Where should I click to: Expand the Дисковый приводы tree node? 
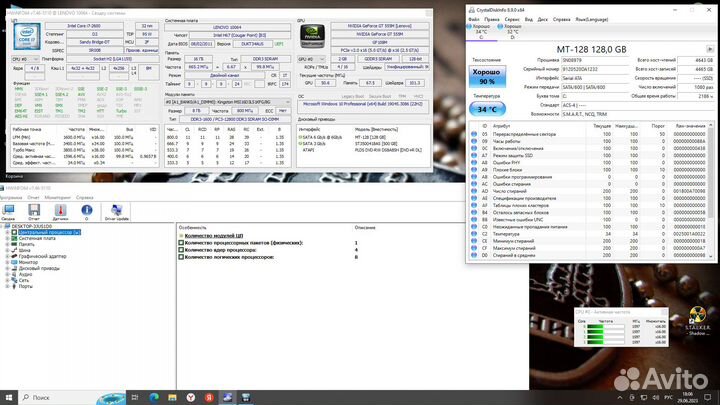point(7,268)
